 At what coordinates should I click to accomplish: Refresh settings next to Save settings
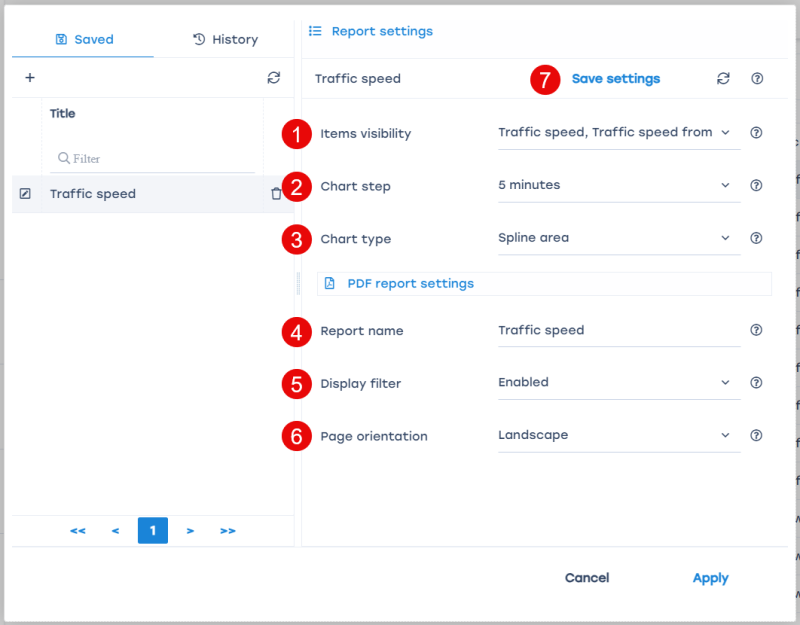click(x=723, y=79)
